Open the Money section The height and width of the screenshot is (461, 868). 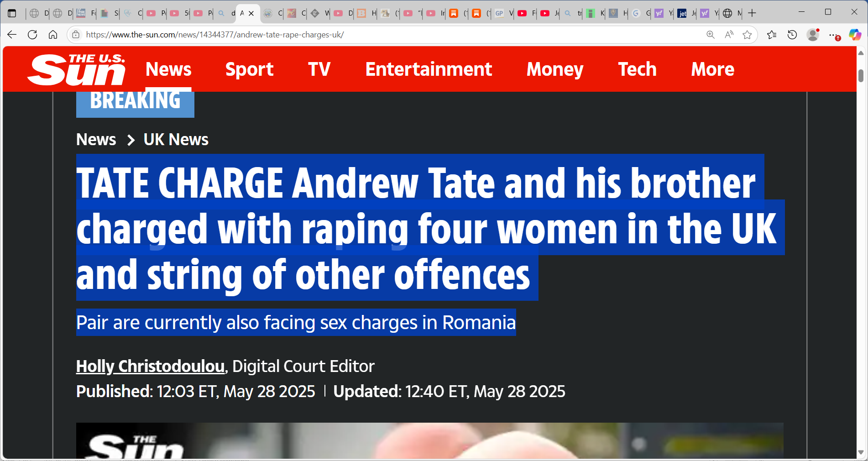pyautogui.click(x=555, y=69)
